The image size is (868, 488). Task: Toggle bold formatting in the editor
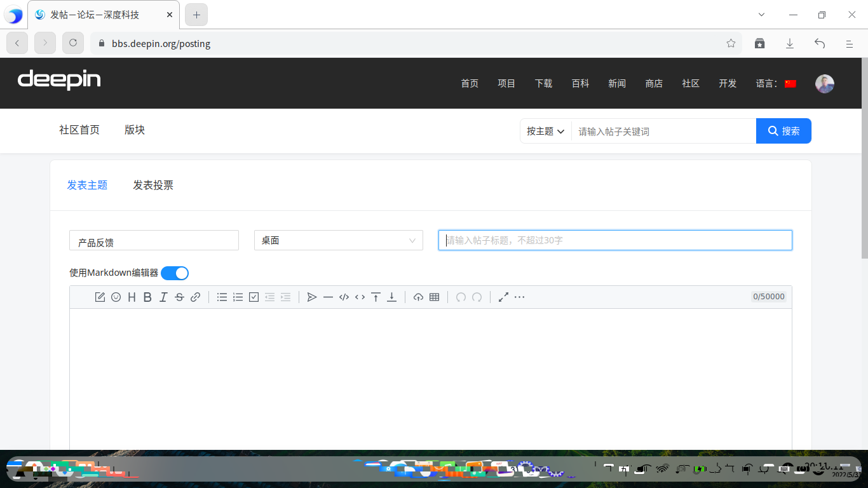(147, 297)
